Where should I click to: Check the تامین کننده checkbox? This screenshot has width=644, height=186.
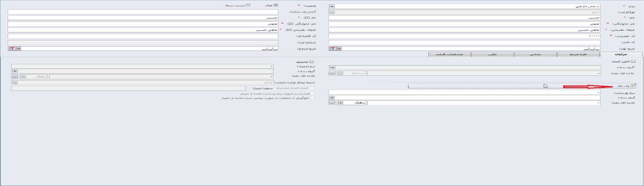tap(633, 61)
